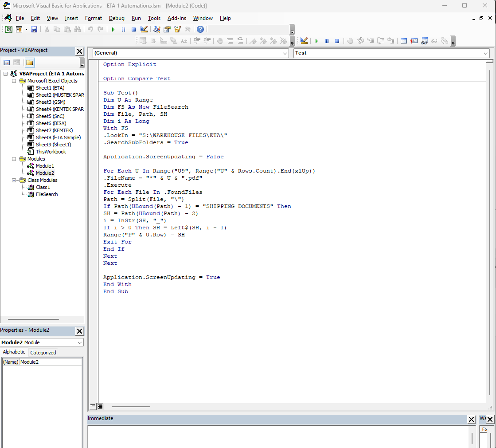Screen dimensions: 496x448
Task: Close the Immediate window
Action: coord(471,419)
